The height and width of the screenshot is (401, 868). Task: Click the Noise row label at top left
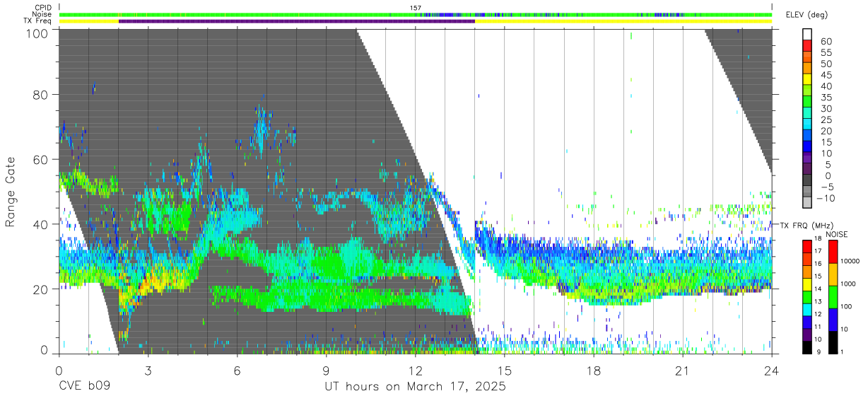[x=42, y=14]
